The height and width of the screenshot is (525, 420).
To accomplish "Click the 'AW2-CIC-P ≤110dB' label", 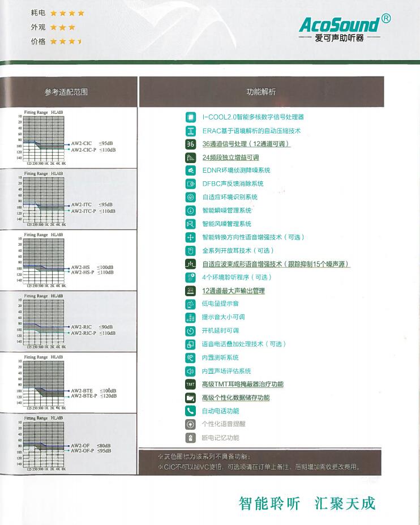I will coord(93,150).
